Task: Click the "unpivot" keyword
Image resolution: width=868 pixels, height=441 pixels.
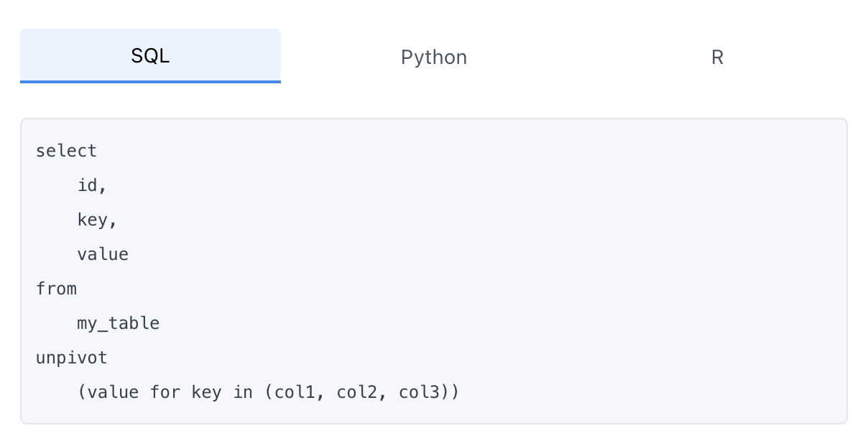Action: click(x=71, y=358)
